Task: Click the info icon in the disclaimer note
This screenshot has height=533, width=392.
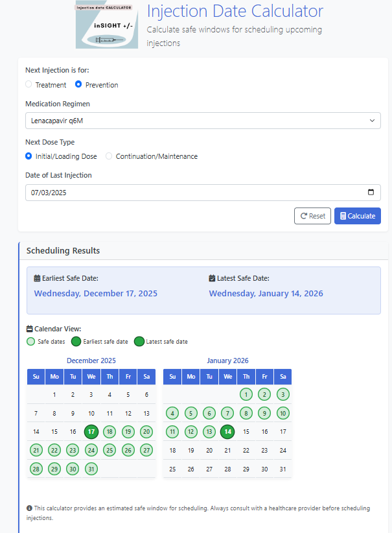Action: pos(29,508)
